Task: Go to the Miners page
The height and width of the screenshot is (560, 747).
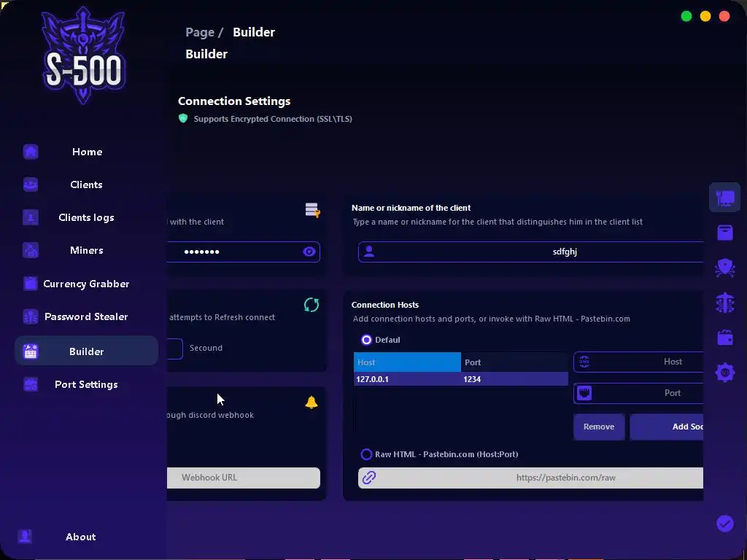Action: click(86, 251)
